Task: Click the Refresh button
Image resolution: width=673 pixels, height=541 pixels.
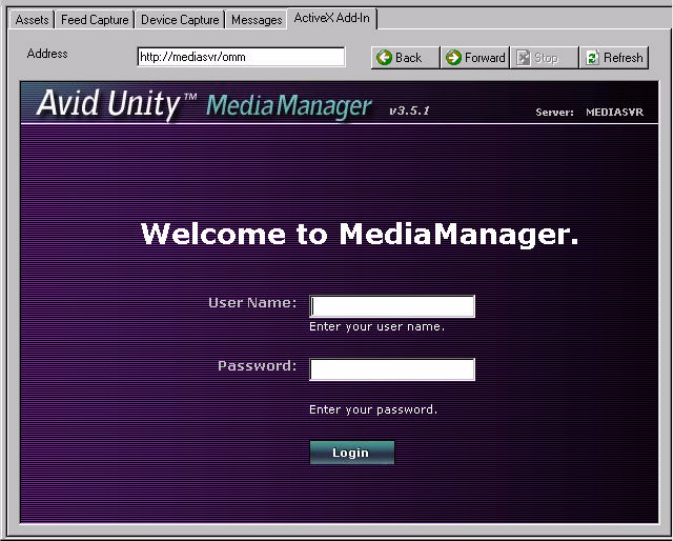Action: click(x=614, y=58)
